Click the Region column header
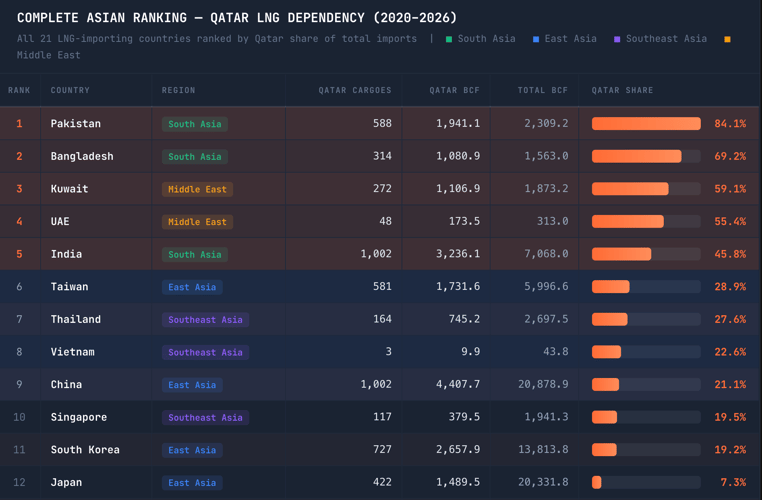762x500 pixels. (x=178, y=90)
